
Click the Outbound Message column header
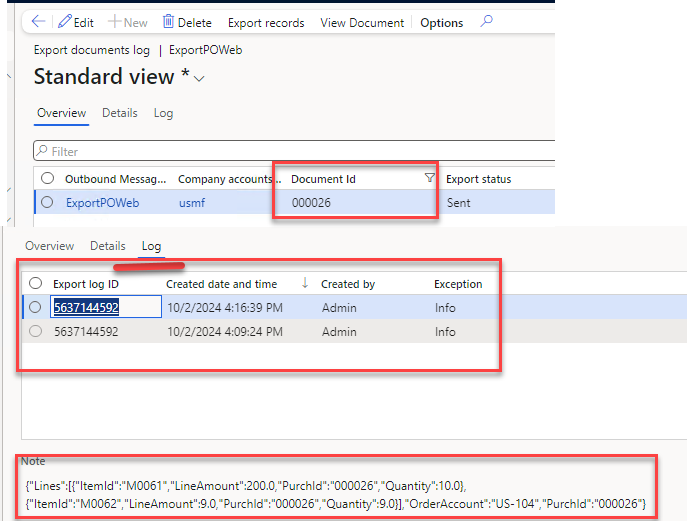(116, 179)
